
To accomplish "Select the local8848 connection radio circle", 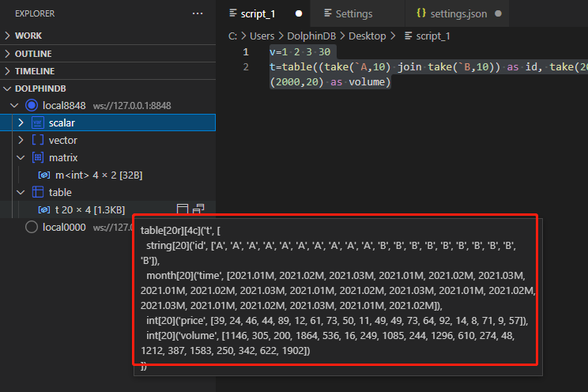I will point(32,106).
